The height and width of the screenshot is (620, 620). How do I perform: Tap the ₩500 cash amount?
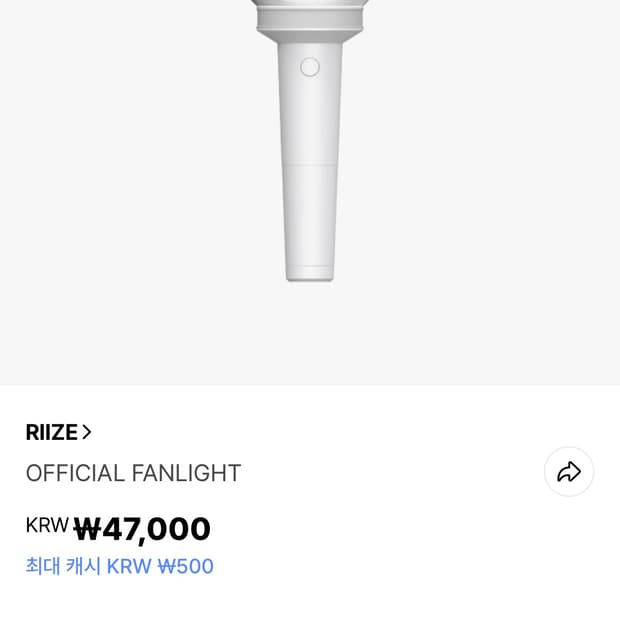point(186,566)
